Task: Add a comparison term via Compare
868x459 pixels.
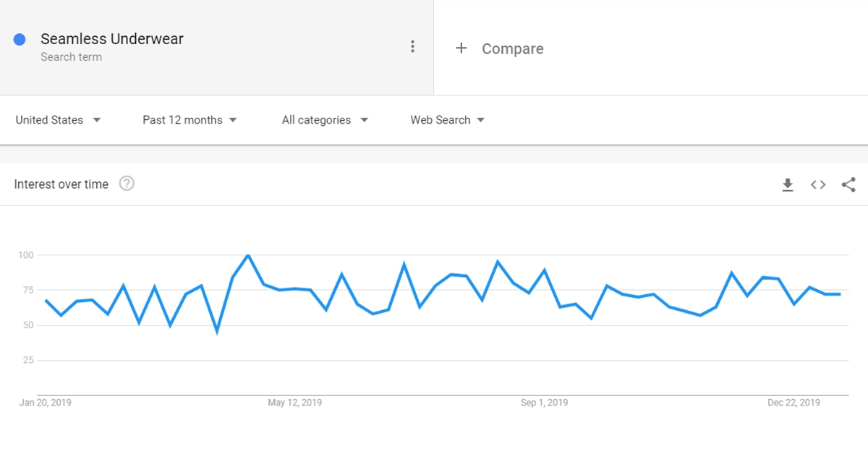Action: pyautogui.click(x=513, y=48)
